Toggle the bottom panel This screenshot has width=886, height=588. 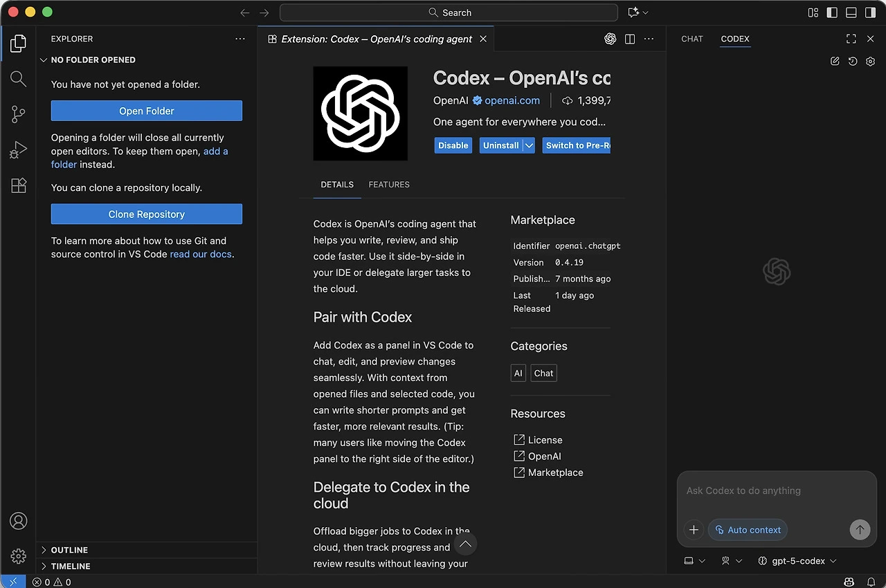coord(851,12)
